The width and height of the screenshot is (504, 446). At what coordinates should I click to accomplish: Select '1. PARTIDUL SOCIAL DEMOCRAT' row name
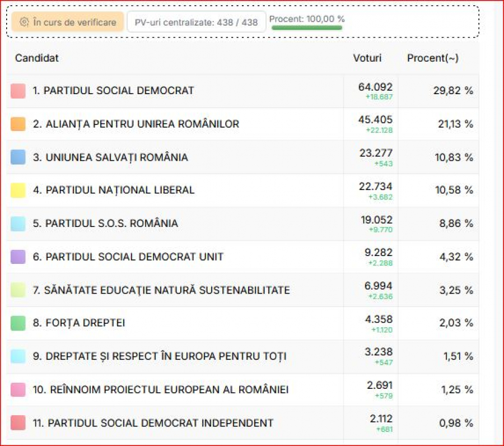114,91
